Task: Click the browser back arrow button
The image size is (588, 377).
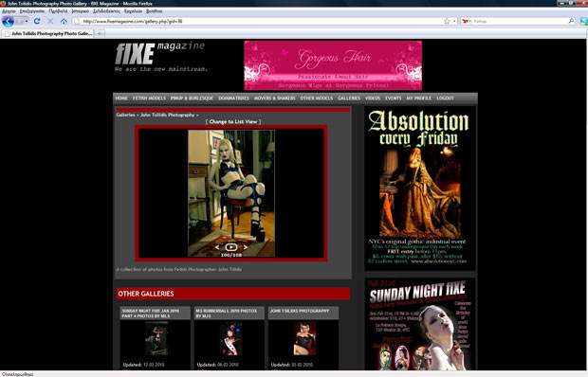Action: click(x=8, y=22)
